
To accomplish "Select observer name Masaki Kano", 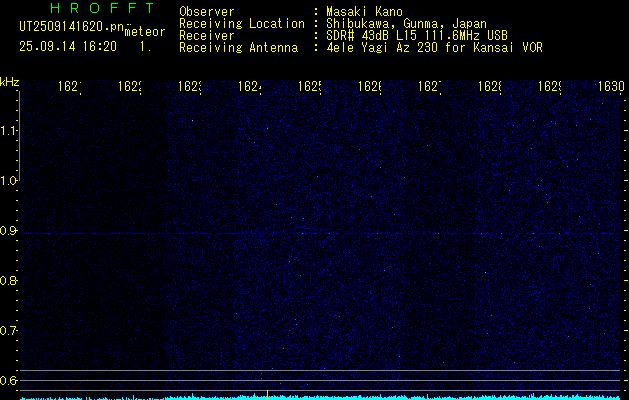I will [364, 12].
